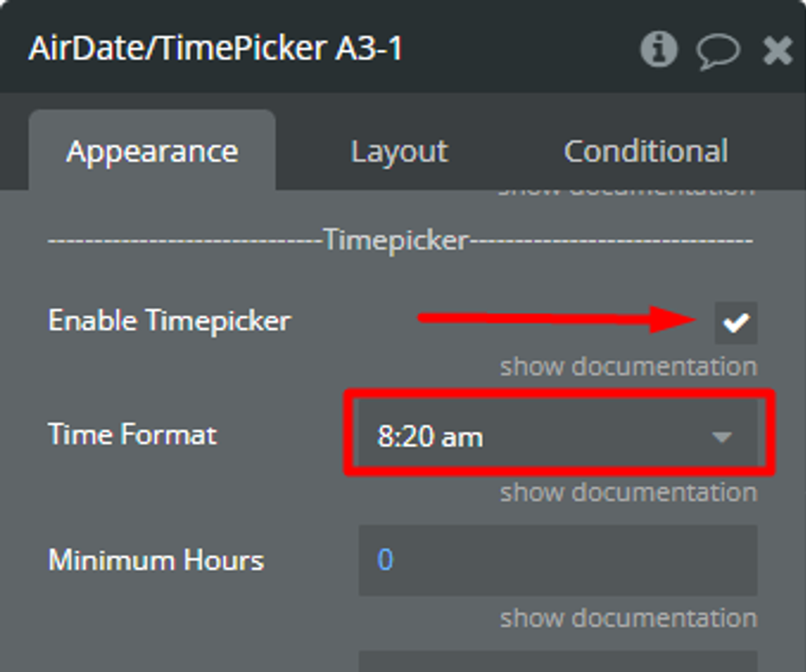The image size is (806, 672).
Task: Click the Time Format label text
Action: point(132,434)
